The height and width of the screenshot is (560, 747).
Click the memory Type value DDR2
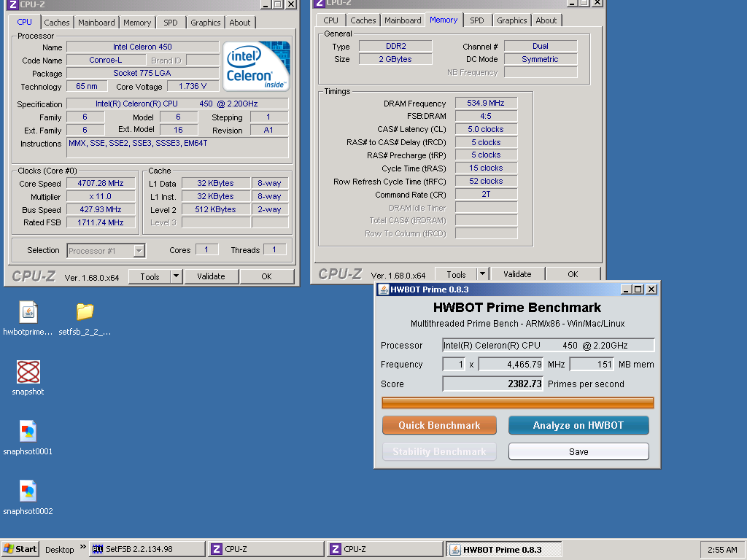(x=396, y=46)
